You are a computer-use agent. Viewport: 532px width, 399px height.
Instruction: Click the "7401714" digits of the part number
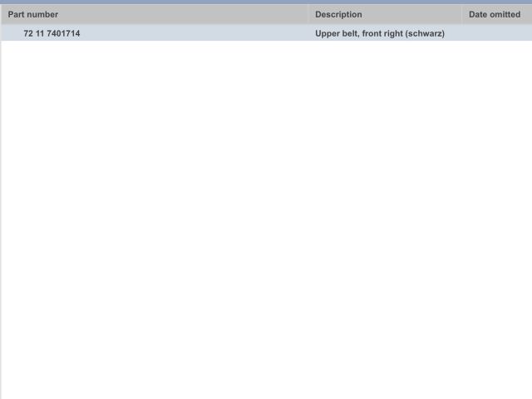point(64,33)
